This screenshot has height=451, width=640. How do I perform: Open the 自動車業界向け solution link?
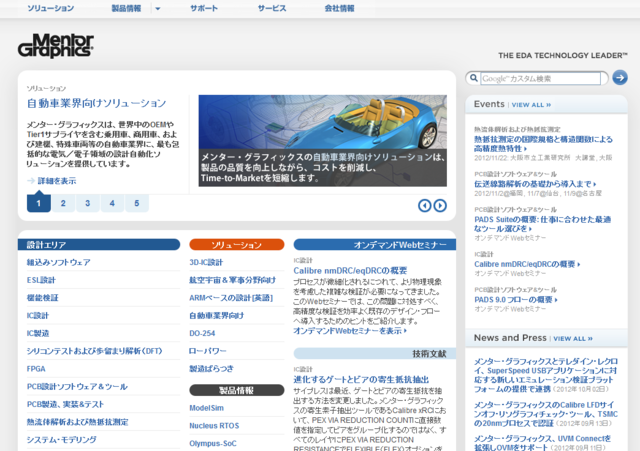(216, 315)
